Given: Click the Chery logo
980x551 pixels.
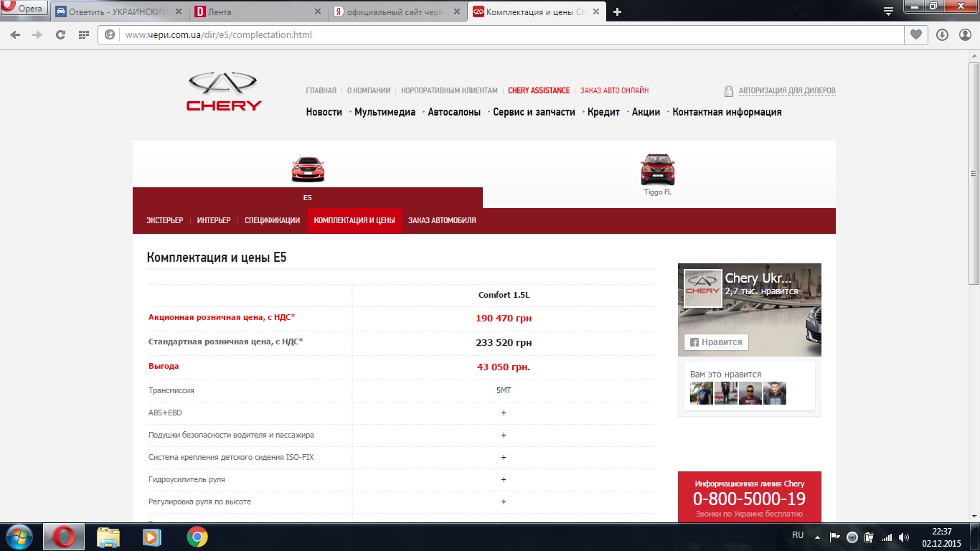Looking at the screenshot, I should coord(225,92).
